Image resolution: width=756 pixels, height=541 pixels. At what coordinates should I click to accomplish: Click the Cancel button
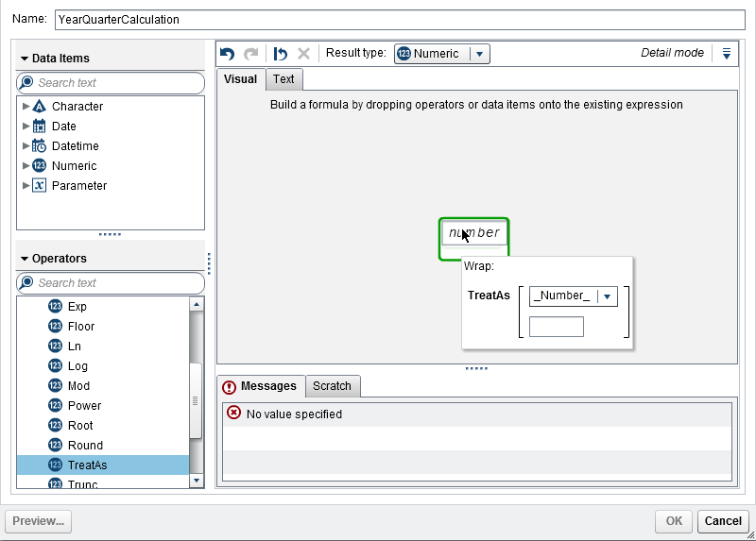723,521
